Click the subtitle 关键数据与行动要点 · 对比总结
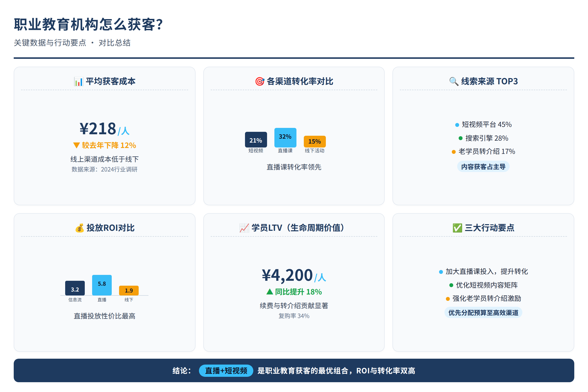Screen dimensions: 588x392 tap(72, 43)
